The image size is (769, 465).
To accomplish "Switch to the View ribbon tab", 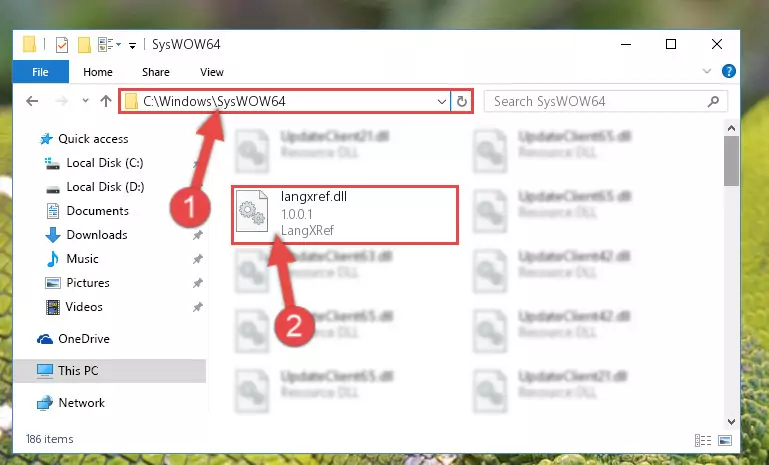I will pyautogui.click(x=211, y=72).
